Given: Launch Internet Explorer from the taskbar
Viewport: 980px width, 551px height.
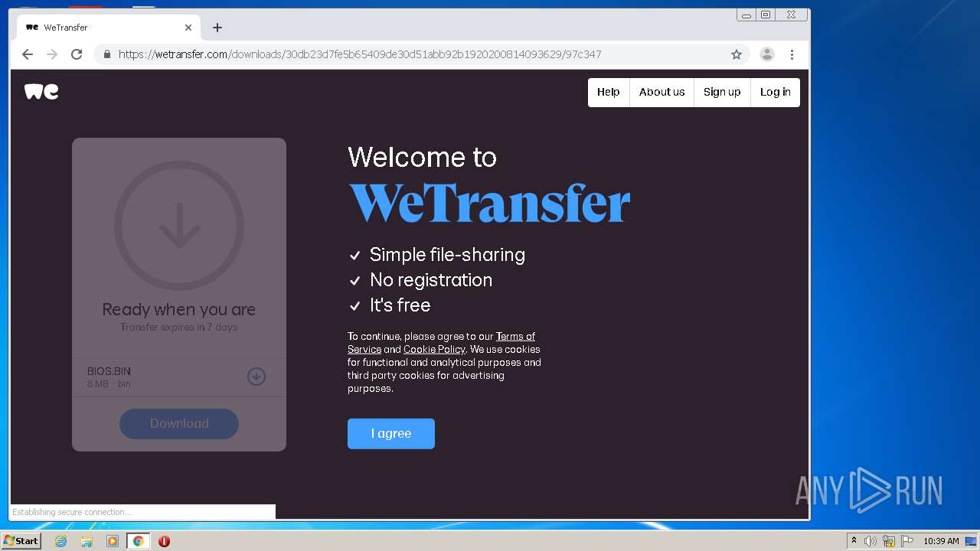Looking at the screenshot, I should [60, 541].
